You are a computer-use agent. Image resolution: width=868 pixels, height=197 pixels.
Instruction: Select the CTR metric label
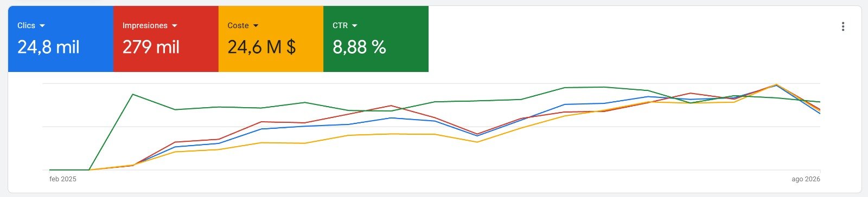[x=340, y=25]
